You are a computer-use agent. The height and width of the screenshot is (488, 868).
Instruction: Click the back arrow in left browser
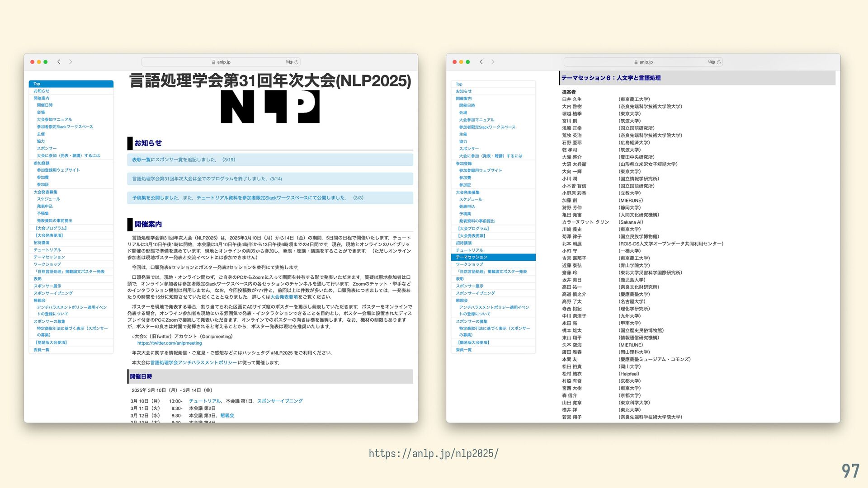coord(59,62)
